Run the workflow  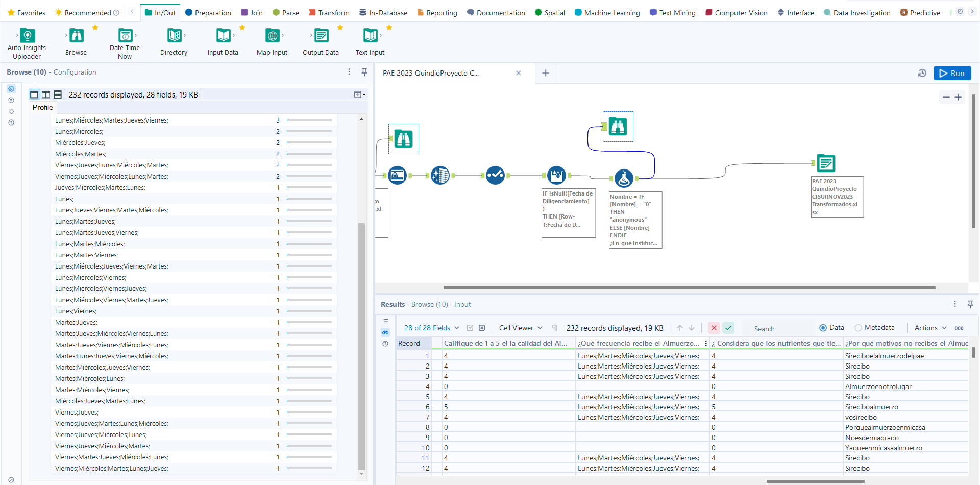[x=952, y=73]
